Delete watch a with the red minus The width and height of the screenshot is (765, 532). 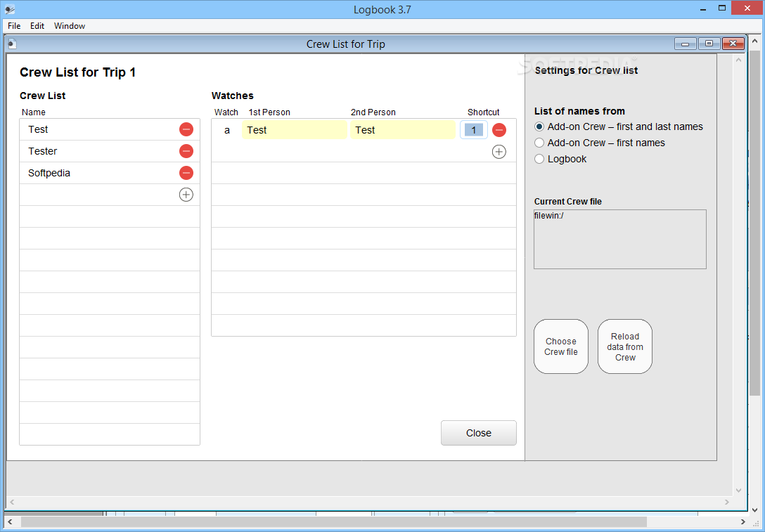499,130
